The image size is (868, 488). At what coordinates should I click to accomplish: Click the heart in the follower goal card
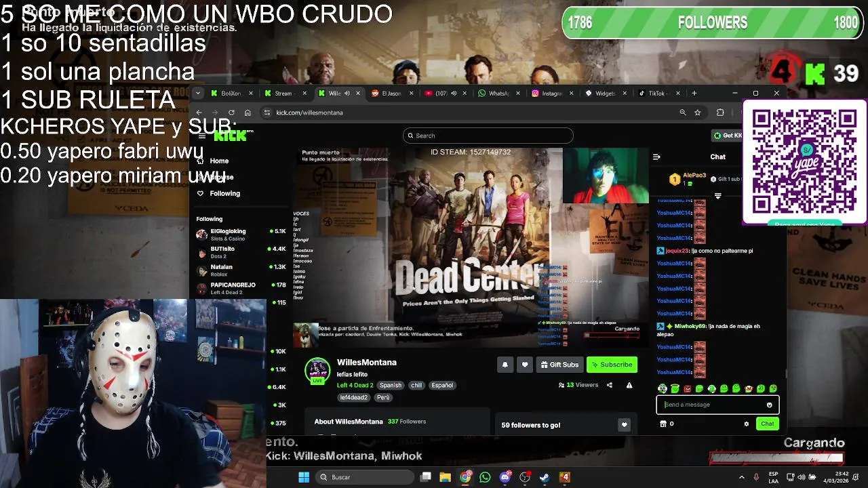624,425
